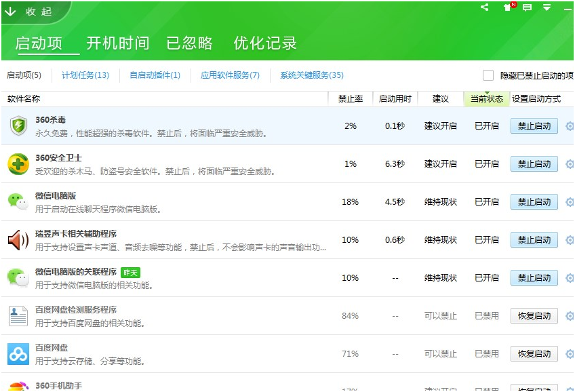Click the 360手机助手 entry name
The image size is (575, 392).
[59, 386]
